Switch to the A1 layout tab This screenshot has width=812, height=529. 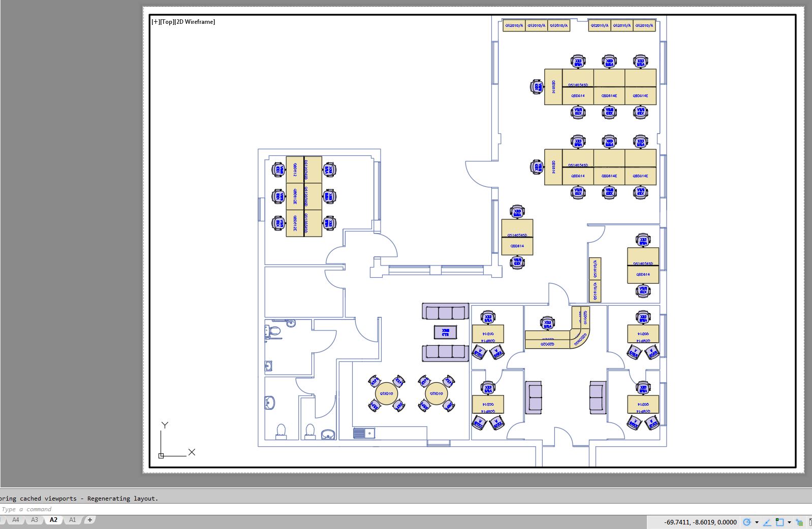click(72, 520)
